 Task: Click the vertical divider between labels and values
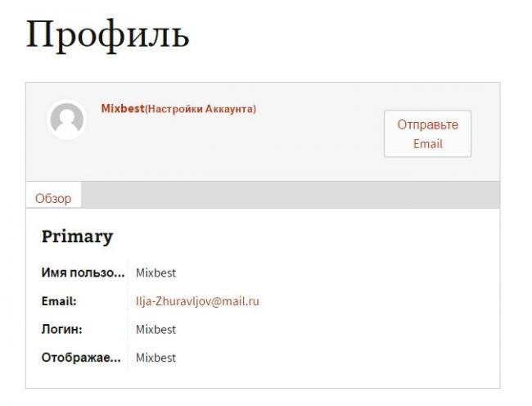point(128,315)
